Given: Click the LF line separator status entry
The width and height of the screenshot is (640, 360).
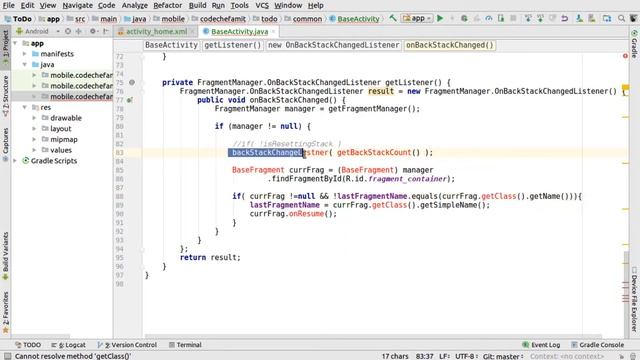Looking at the screenshot, I should point(445,356).
